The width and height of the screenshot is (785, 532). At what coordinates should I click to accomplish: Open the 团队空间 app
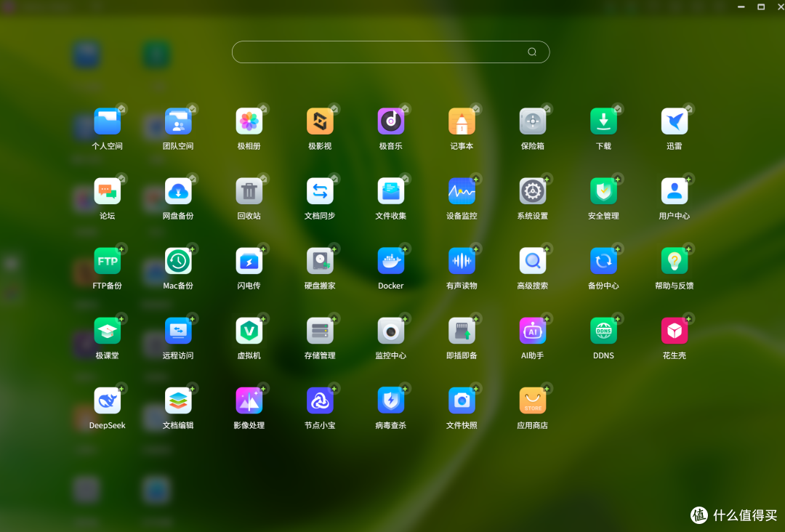178,121
